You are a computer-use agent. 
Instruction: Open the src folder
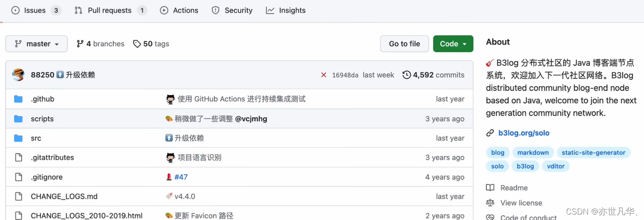tap(36, 138)
